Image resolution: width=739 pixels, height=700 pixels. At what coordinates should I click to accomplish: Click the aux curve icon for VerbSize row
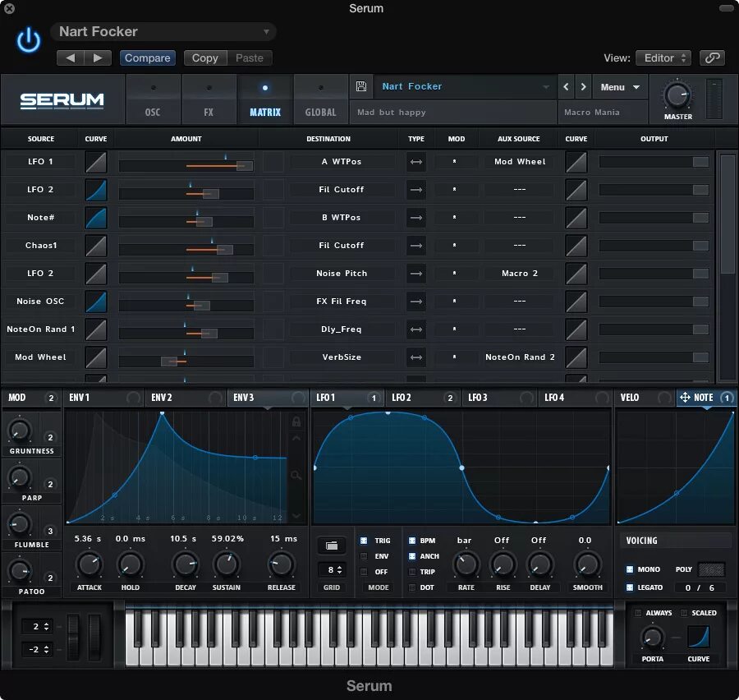pyautogui.click(x=576, y=357)
